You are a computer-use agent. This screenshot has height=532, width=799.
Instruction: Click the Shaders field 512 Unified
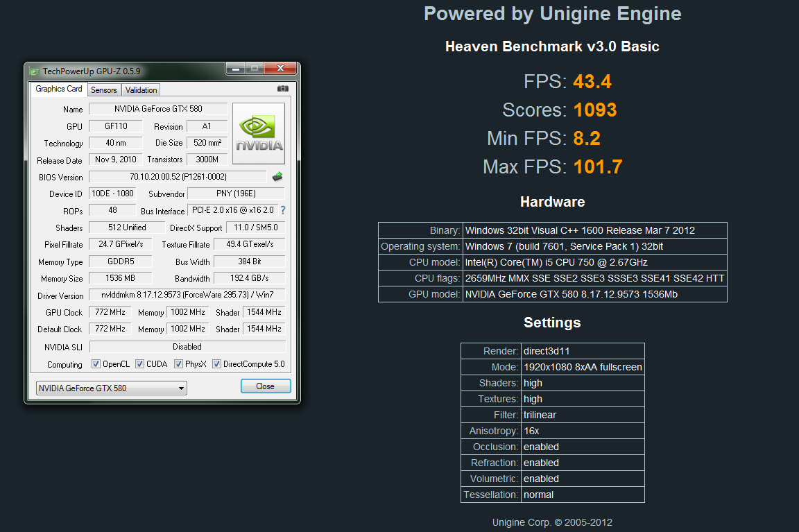click(x=127, y=228)
